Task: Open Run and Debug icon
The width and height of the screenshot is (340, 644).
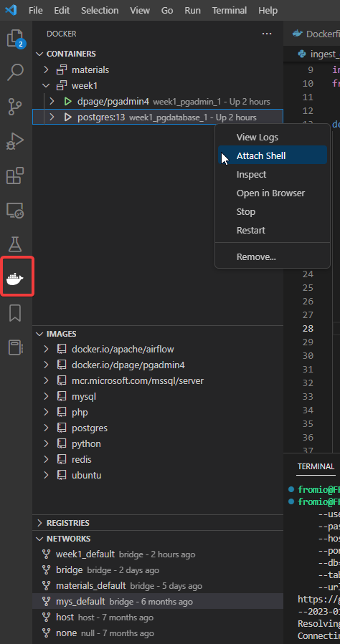Action: pyautogui.click(x=16, y=141)
